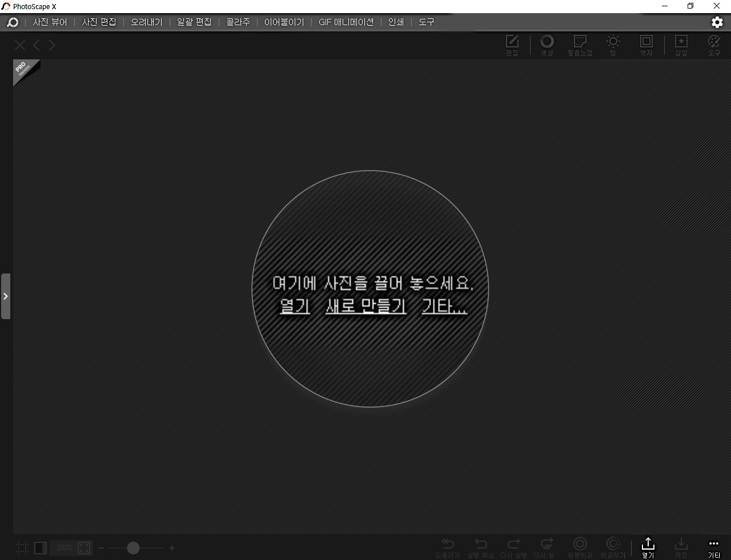Switch to 콜라주 tab
This screenshot has height=560, width=731.
(238, 22)
